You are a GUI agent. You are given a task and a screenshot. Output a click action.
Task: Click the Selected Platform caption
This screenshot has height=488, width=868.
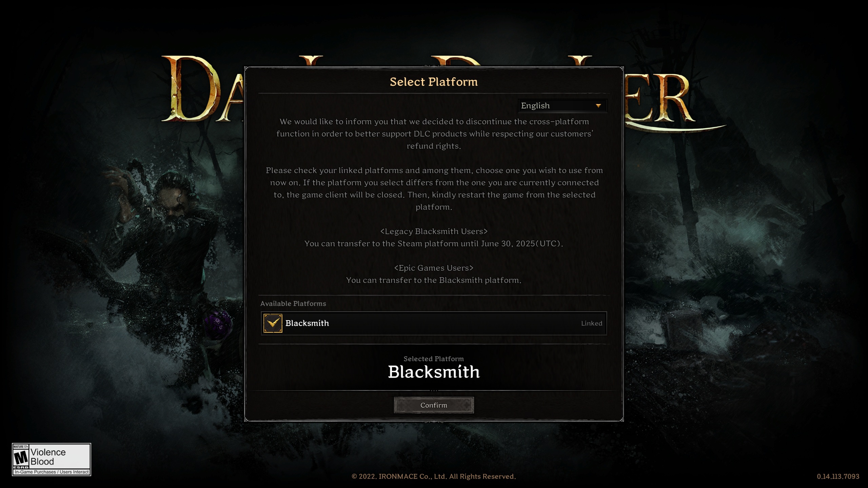tap(434, 359)
